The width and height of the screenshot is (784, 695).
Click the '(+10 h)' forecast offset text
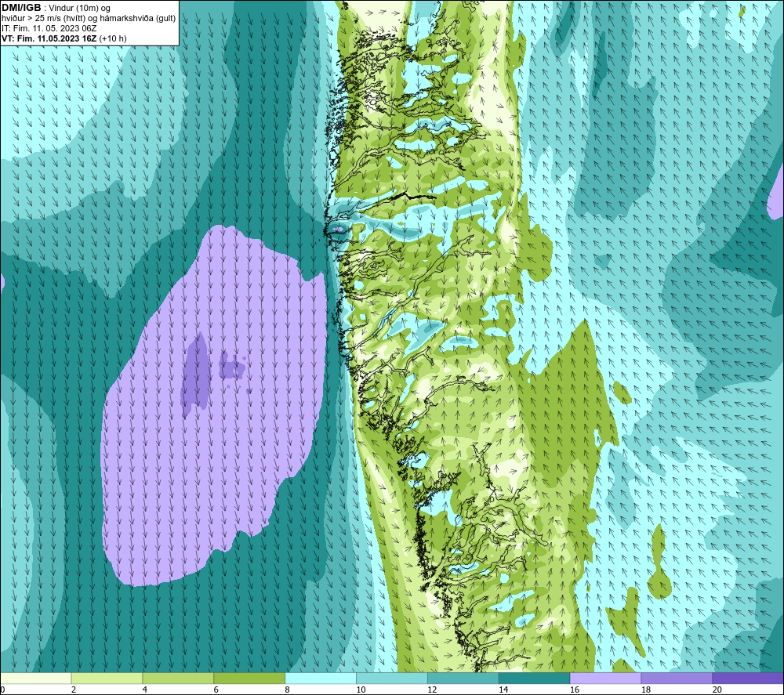coord(113,38)
